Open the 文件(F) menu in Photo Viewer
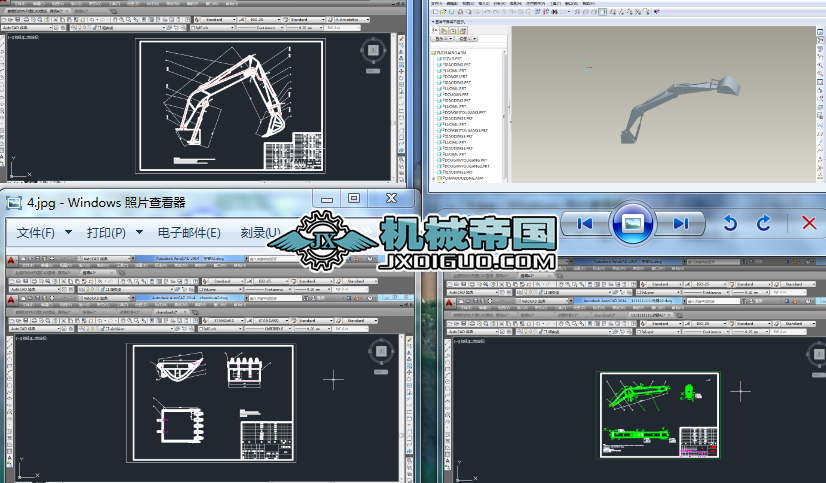The width and height of the screenshot is (826, 483). (35, 232)
